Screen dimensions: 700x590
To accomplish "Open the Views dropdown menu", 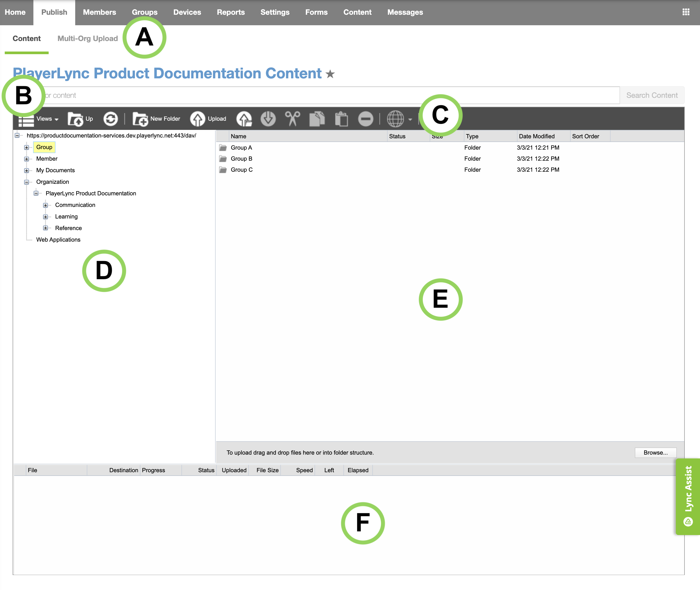I will 38,119.
